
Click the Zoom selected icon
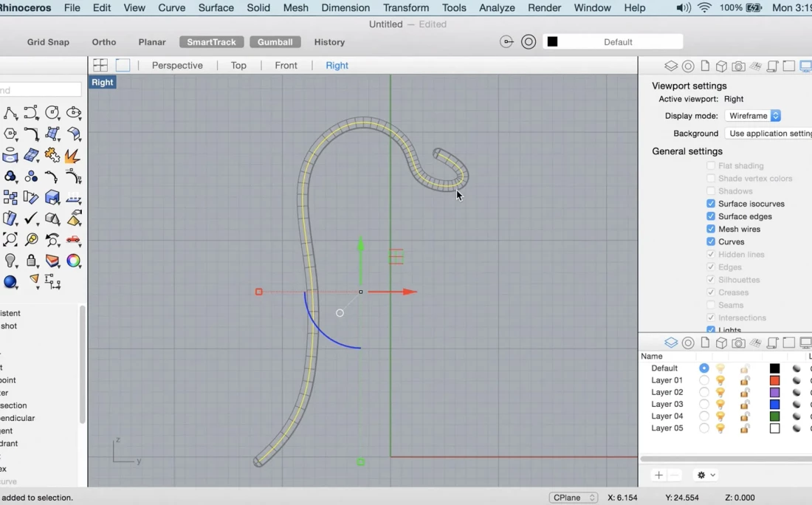click(x=31, y=239)
